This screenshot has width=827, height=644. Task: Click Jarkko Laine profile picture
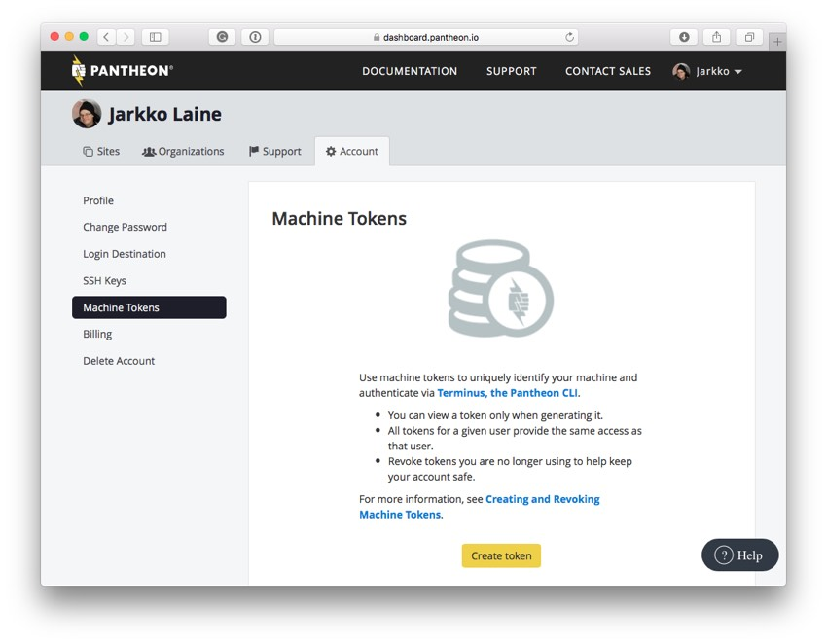[x=87, y=114]
